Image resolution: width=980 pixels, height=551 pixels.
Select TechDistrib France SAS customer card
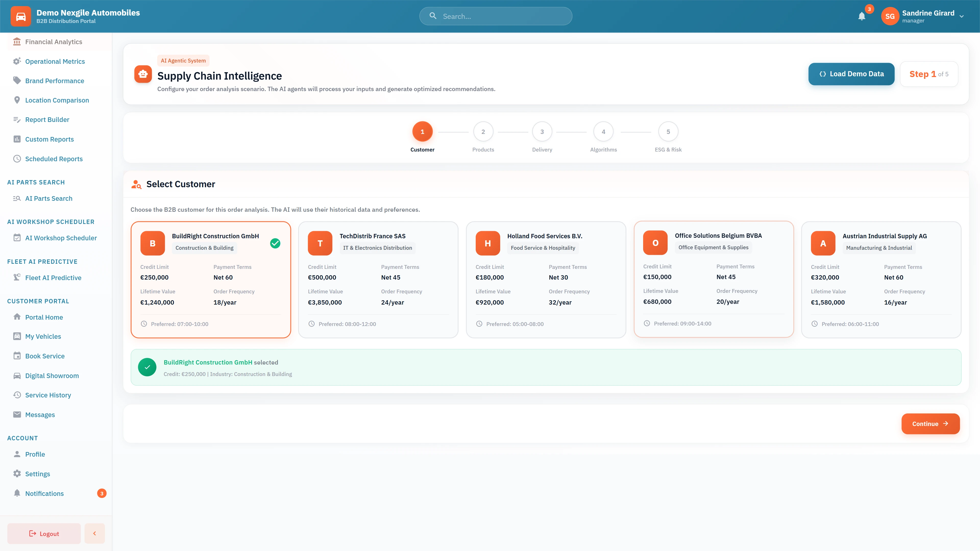378,280
